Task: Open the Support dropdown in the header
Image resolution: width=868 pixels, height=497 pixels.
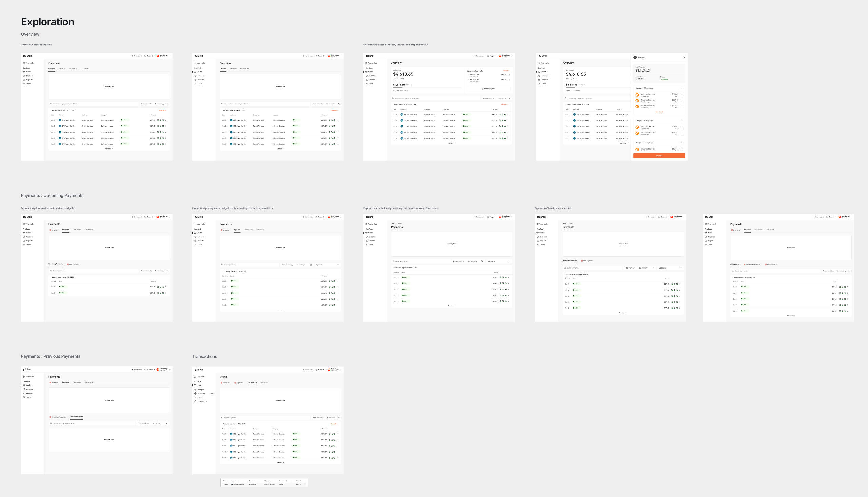Action: pos(150,56)
